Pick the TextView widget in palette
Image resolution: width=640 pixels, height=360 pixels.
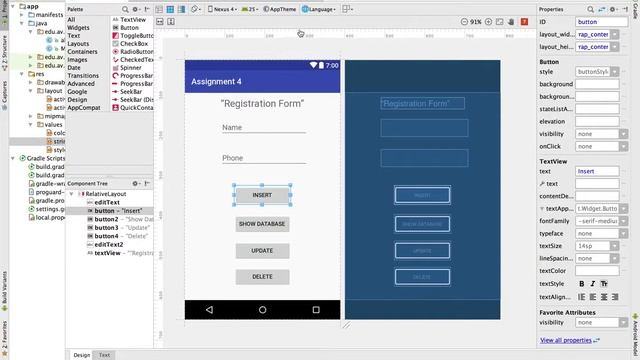click(x=129, y=20)
